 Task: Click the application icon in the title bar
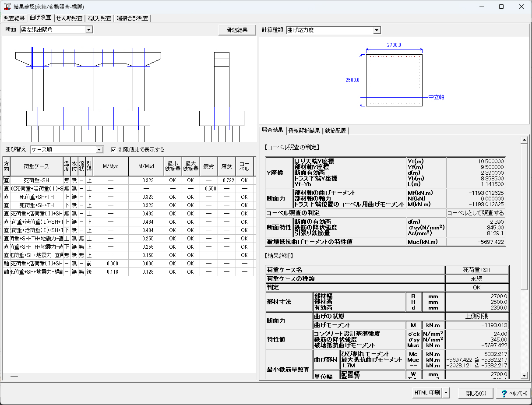7,7
